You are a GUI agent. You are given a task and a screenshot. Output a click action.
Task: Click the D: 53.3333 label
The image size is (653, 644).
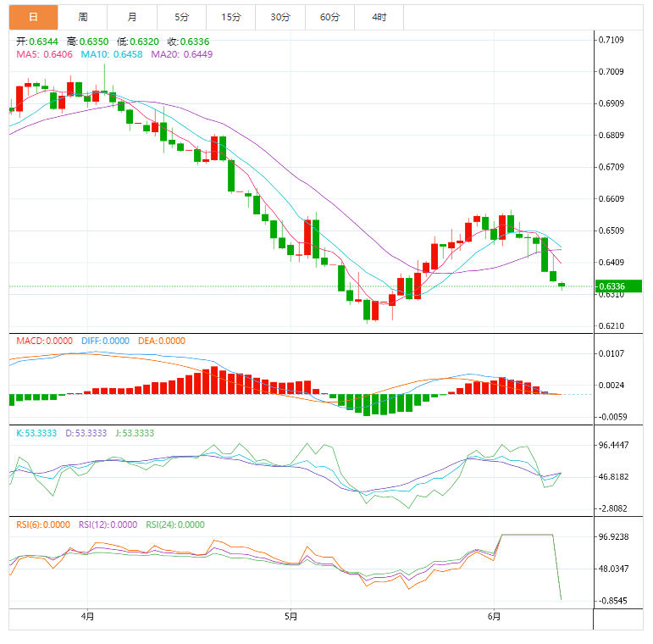click(86, 433)
